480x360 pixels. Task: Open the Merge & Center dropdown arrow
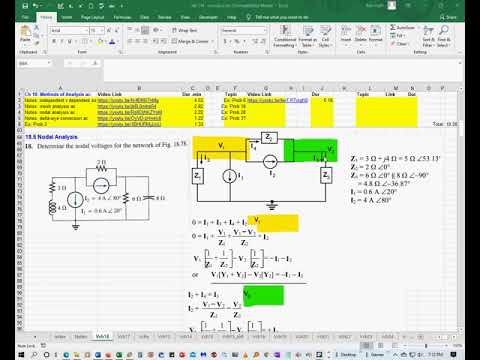coord(213,41)
